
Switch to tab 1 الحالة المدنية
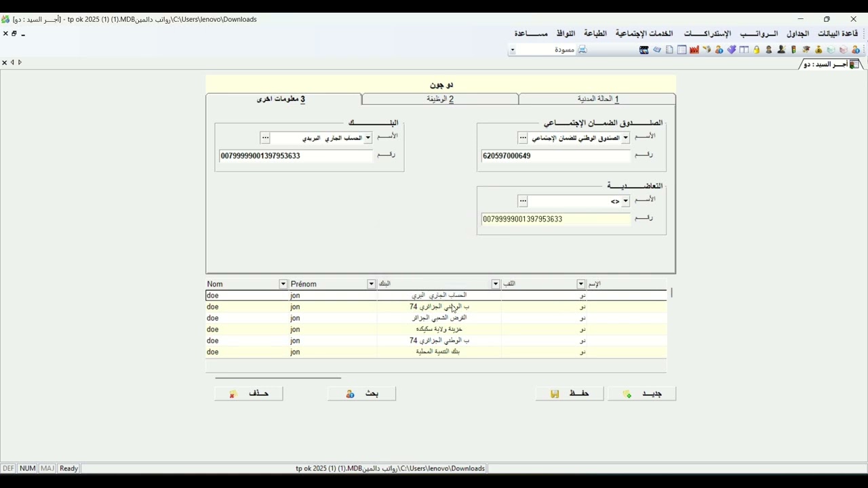pos(597,99)
